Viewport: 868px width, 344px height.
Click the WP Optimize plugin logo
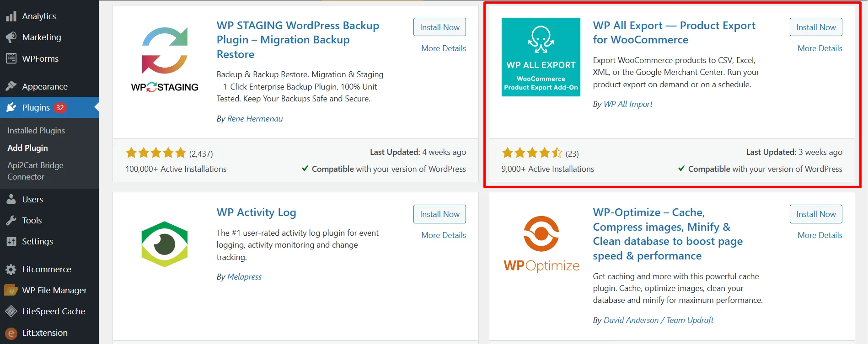coord(541,244)
